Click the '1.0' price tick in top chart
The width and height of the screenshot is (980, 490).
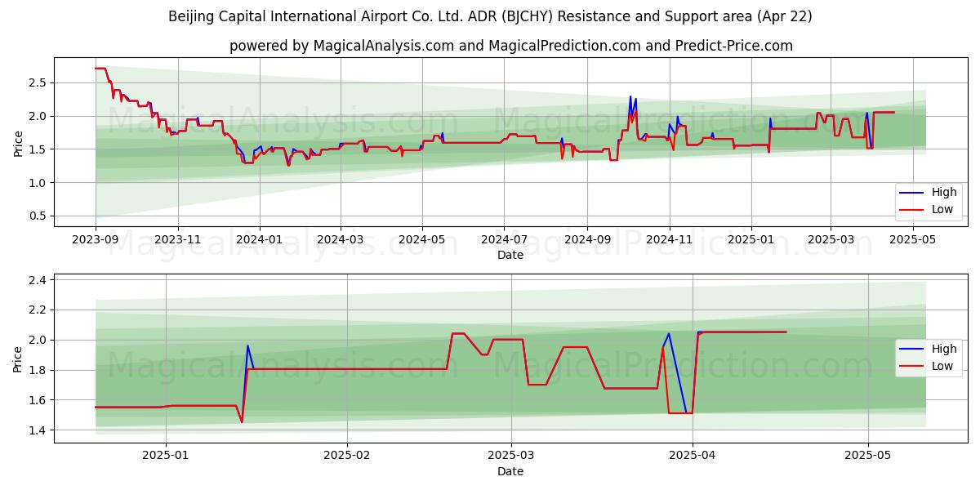(36, 183)
